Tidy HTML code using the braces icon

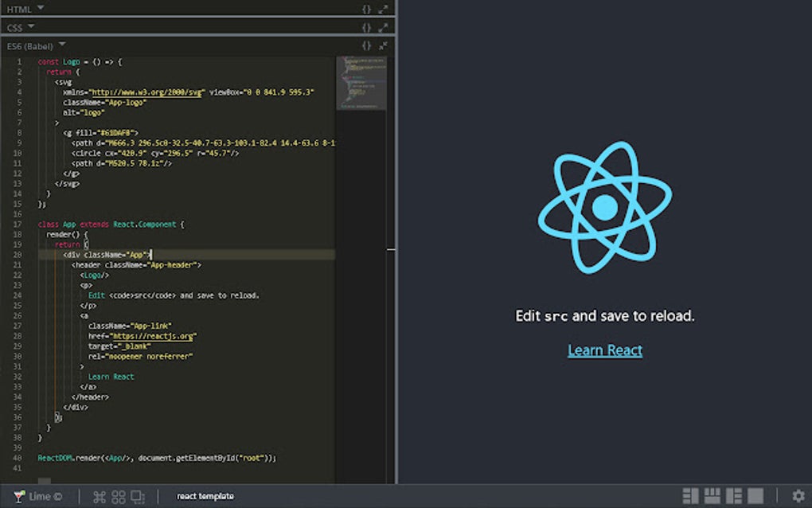368,9
